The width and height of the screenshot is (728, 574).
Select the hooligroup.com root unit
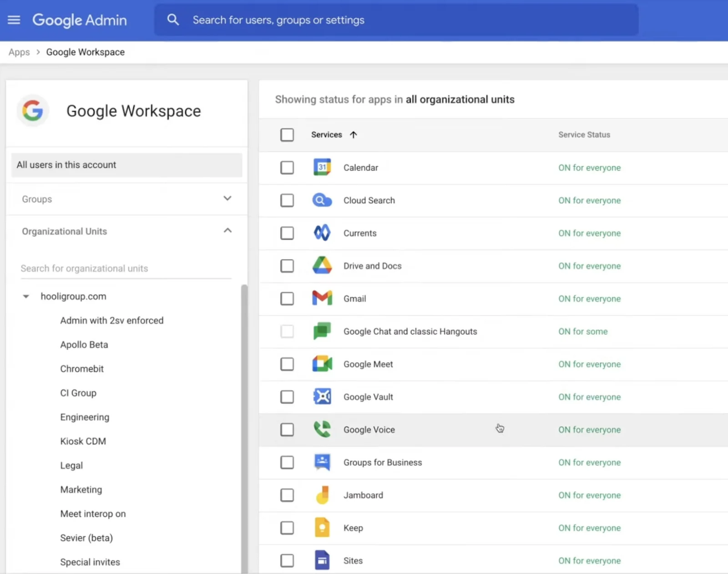pyautogui.click(x=73, y=296)
